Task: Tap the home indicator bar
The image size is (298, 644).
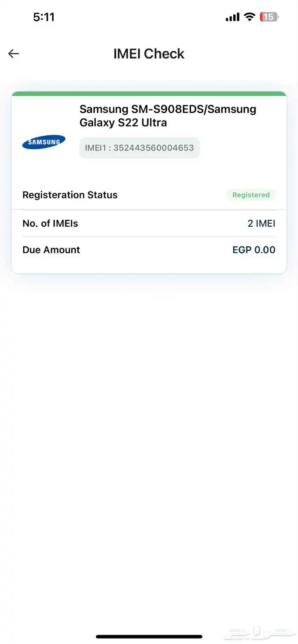Action: click(149, 636)
